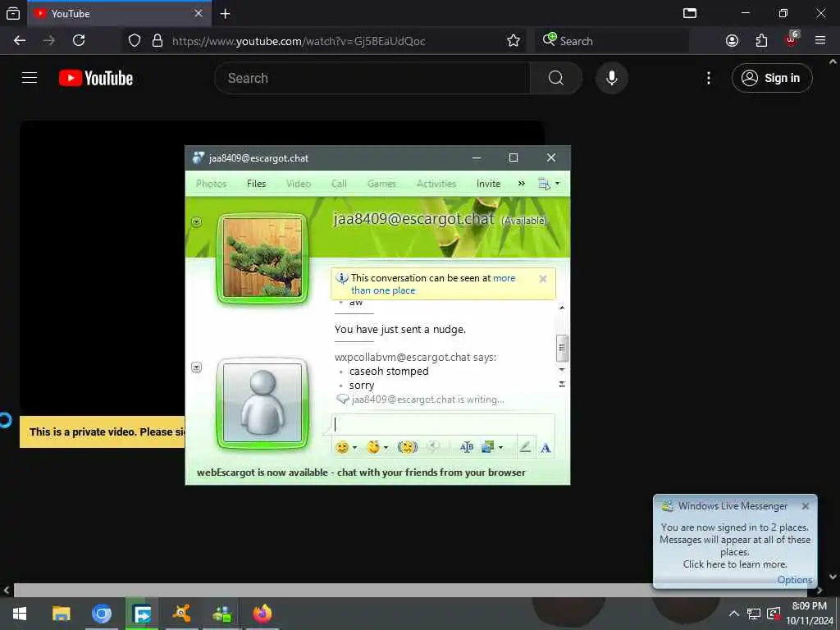This screenshot has width=840, height=630.
Task: Select the YouTube browser tab
Action: pos(120,14)
